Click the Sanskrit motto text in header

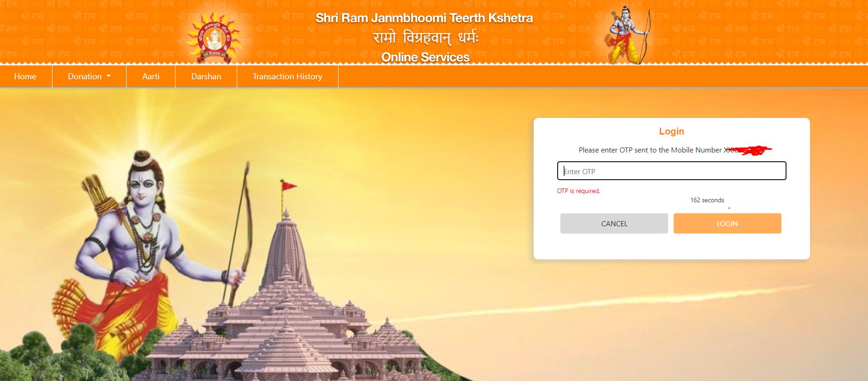pyautogui.click(x=425, y=38)
